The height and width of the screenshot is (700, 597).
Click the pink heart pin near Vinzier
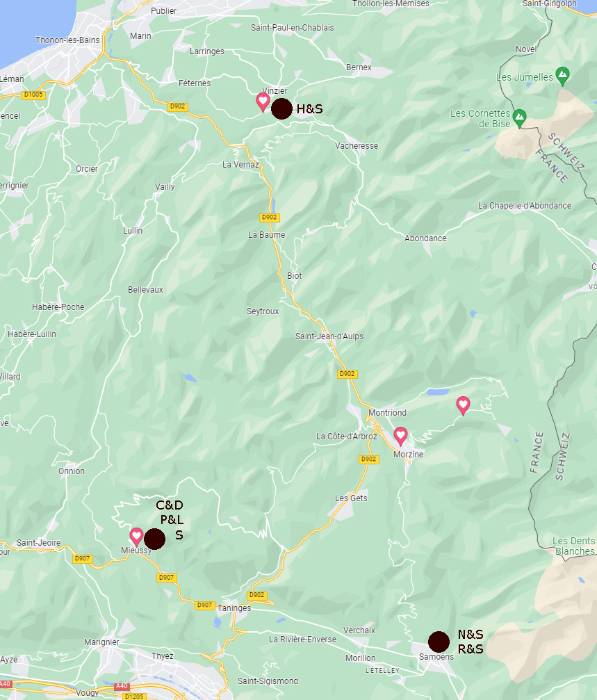tap(263, 101)
